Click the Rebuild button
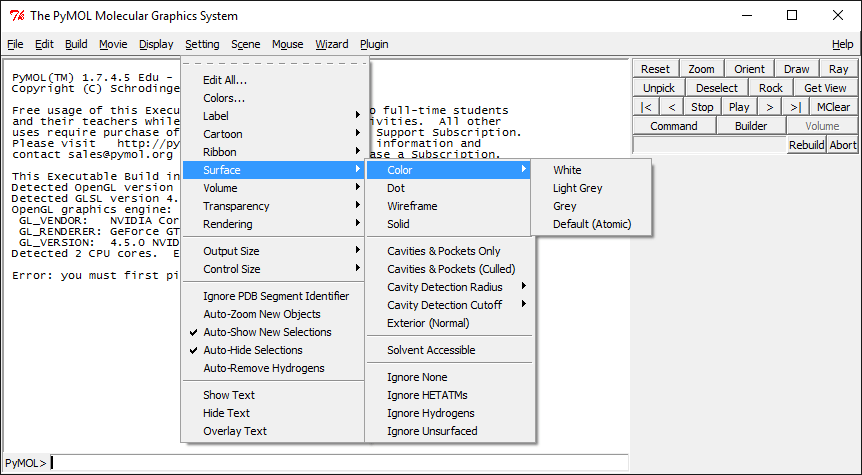The image size is (862, 475). (806, 145)
